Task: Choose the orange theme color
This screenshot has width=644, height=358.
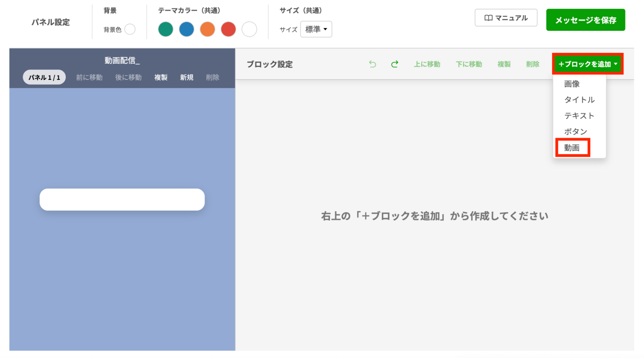Action: click(207, 29)
